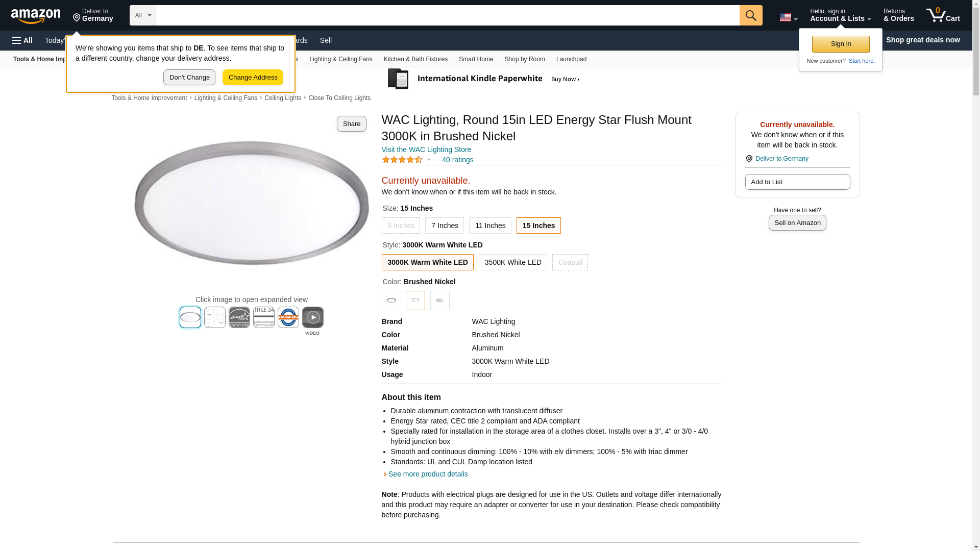Play the product video thumbnail
980x551 pixels.
(312, 317)
